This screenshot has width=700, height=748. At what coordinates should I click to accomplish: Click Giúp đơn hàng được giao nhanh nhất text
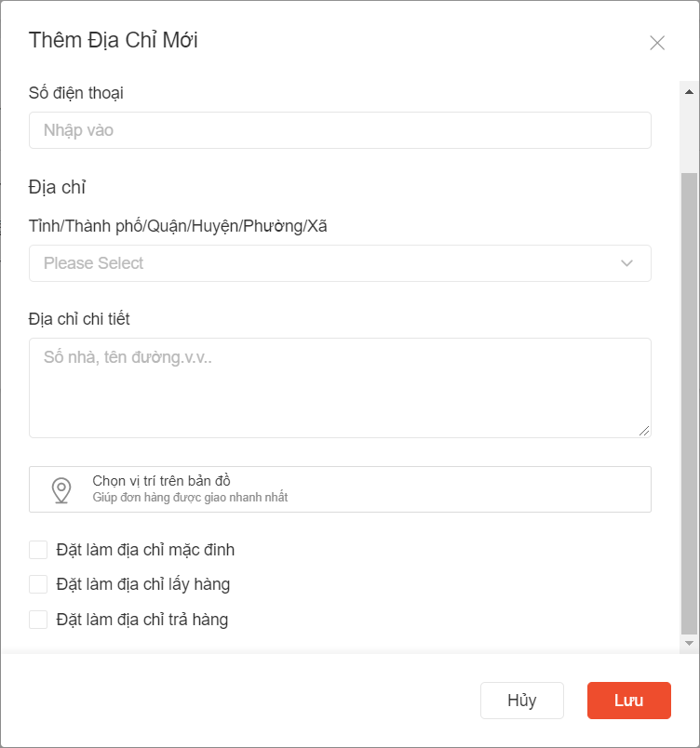point(190,498)
